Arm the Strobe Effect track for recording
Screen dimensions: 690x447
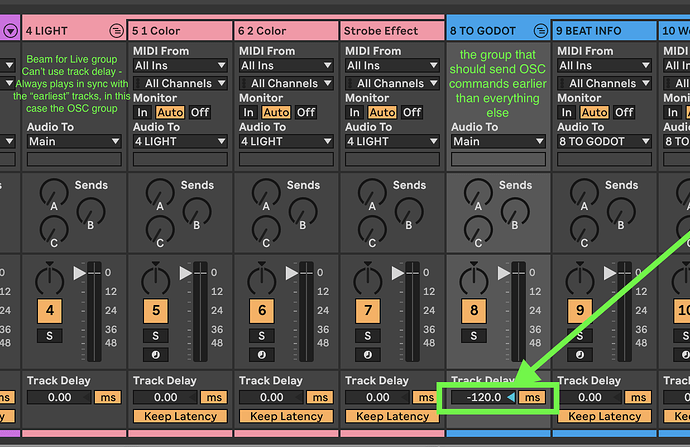tap(370, 354)
